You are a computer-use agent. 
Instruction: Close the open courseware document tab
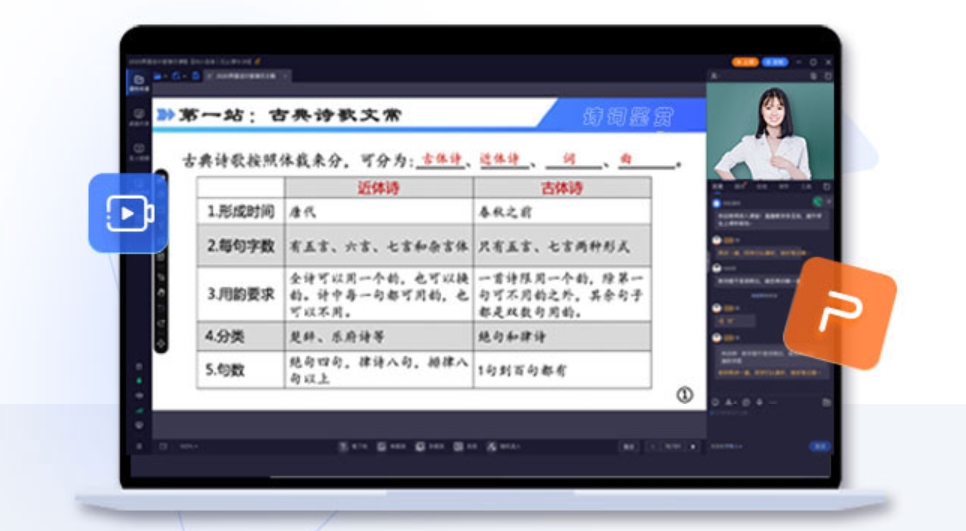(x=285, y=76)
